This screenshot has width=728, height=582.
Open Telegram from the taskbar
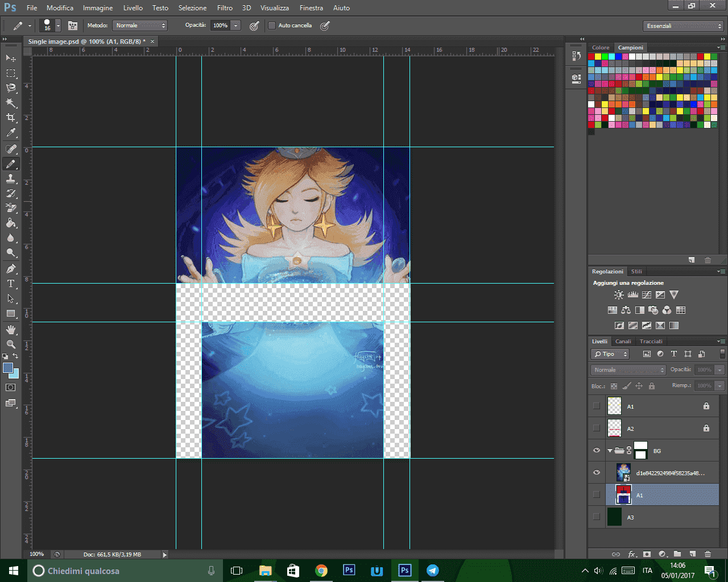point(433,571)
